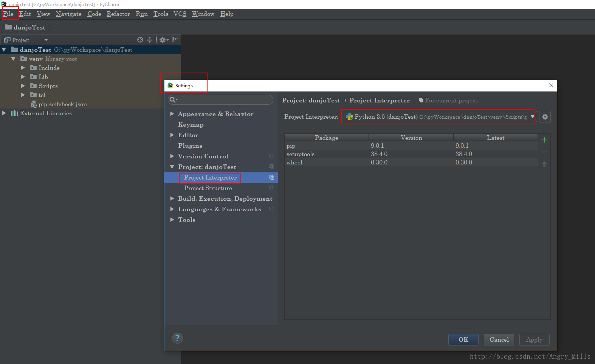Open the Refactor menu
595x364 pixels.
tap(118, 14)
